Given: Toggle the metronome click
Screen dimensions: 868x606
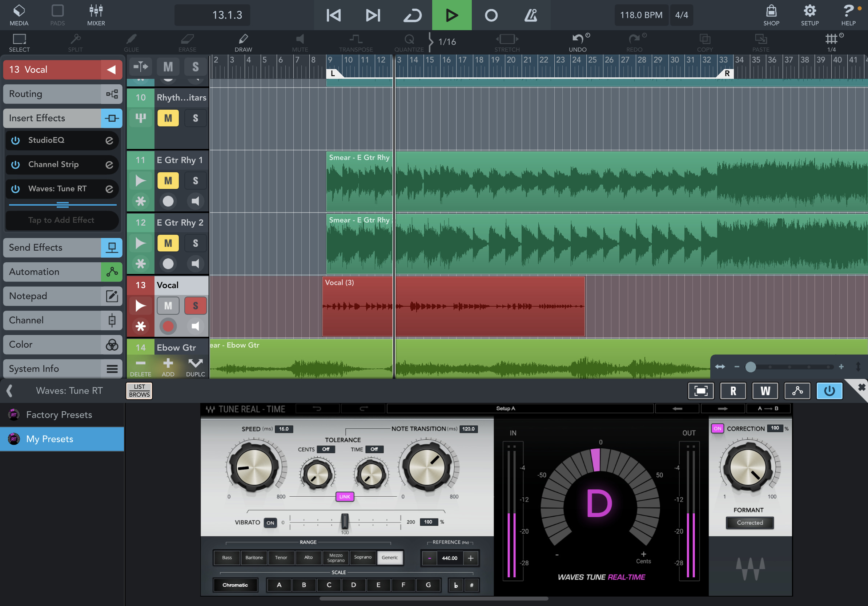Looking at the screenshot, I should (x=530, y=15).
